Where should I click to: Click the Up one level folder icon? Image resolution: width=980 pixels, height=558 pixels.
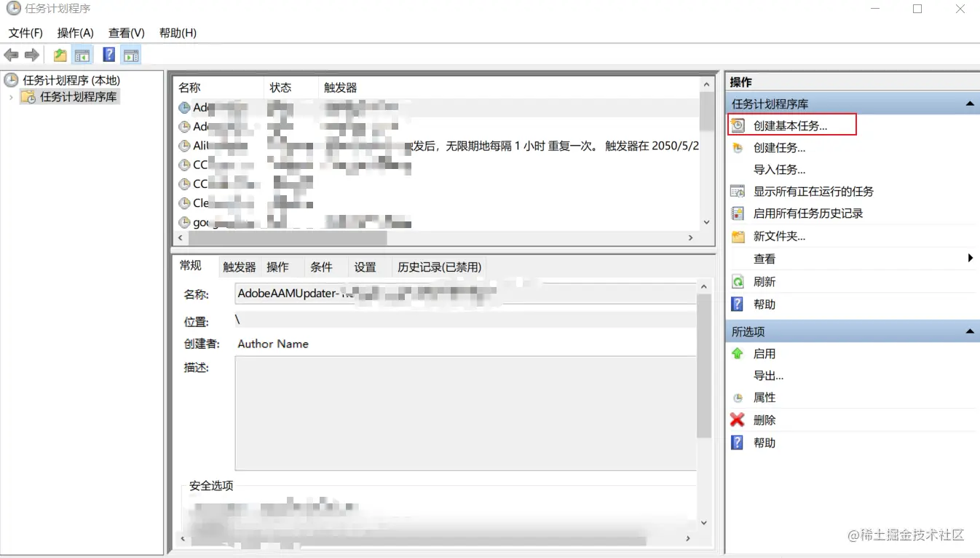(x=60, y=55)
